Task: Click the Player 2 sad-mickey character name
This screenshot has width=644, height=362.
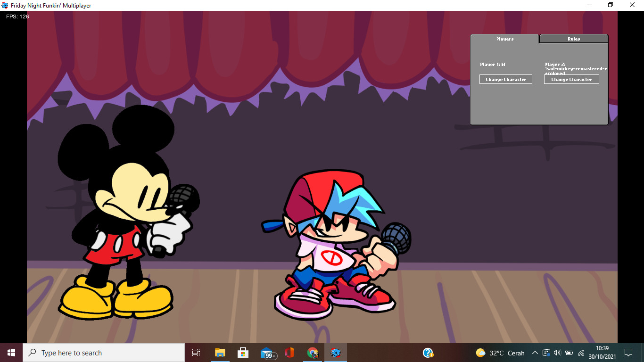Action: coord(576,71)
